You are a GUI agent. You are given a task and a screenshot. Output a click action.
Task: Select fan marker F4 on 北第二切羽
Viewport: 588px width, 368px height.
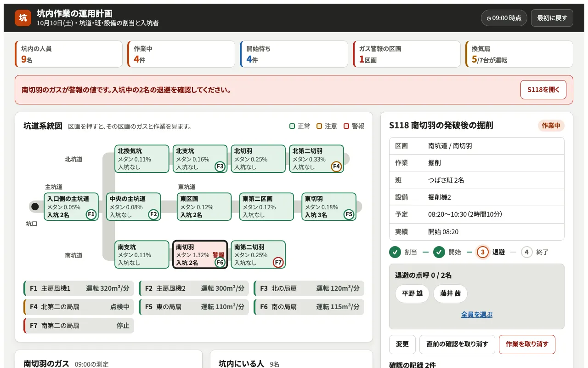pyautogui.click(x=336, y=167)
